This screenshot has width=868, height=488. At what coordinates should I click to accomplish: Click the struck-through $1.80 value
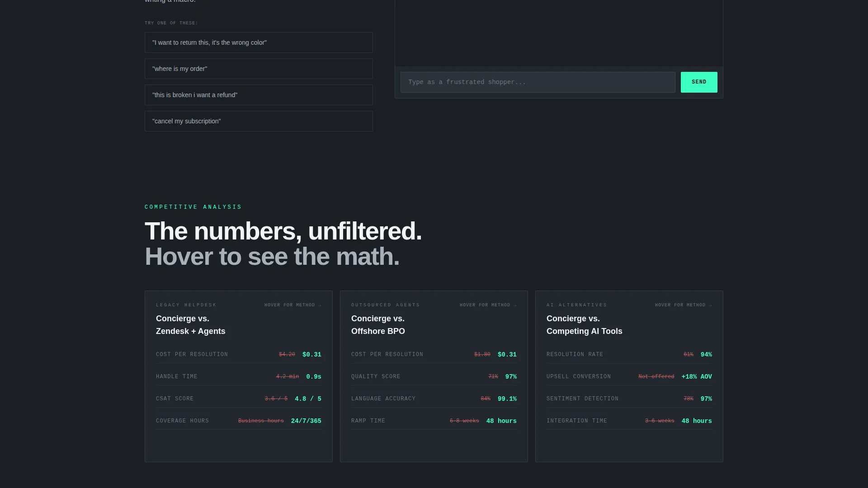pos(482,355)
